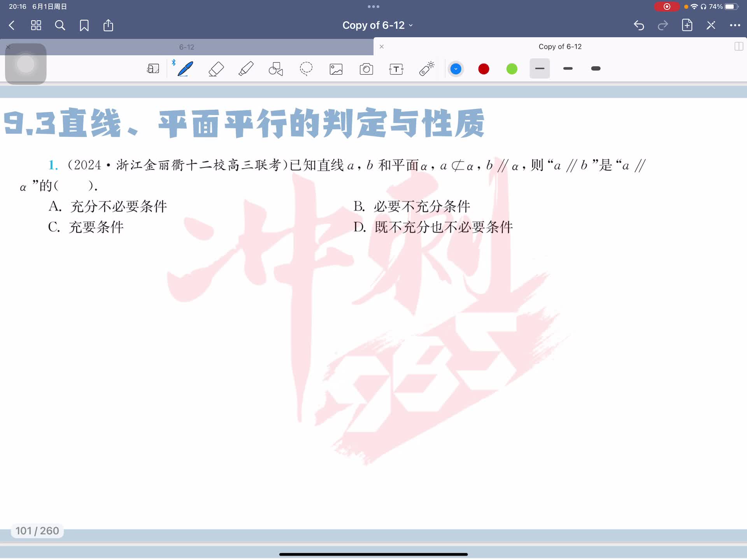Open the blue color options dropdown
Screen dimensions: 747x560
click(456, 69)
